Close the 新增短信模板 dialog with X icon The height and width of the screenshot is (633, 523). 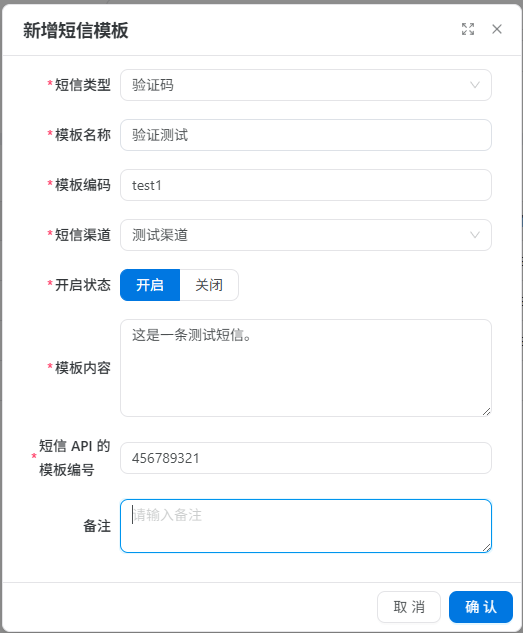point(497,29)
